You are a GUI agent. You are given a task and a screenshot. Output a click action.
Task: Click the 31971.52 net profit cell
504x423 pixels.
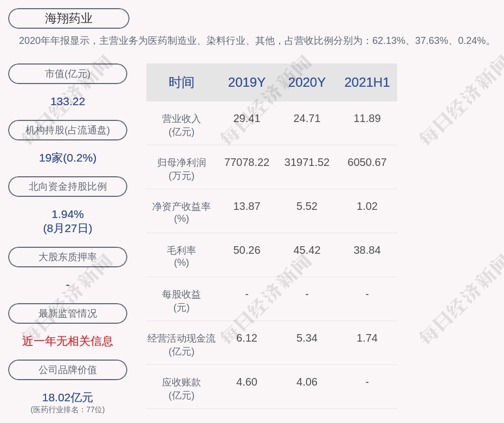[307, 162]
